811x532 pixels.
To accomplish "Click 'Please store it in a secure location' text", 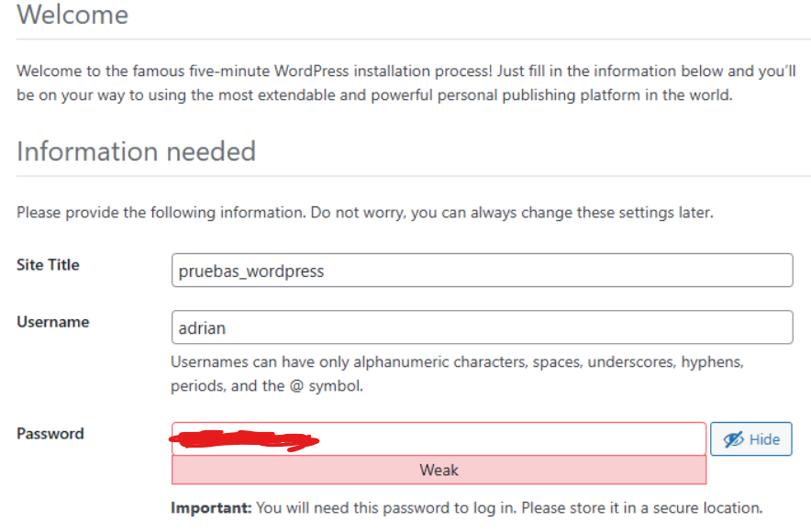I will pos(642,508).
